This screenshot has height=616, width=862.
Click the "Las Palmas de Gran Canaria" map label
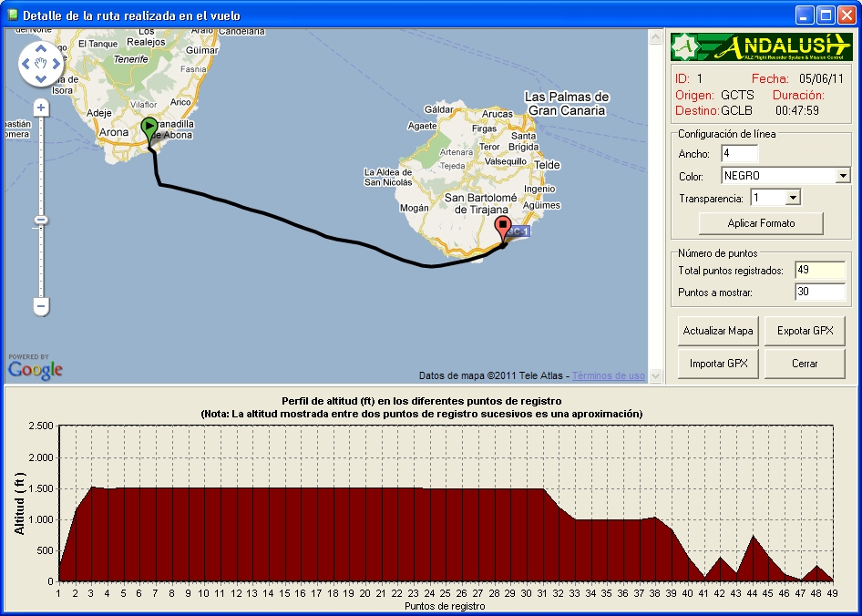tap(567, 103)
